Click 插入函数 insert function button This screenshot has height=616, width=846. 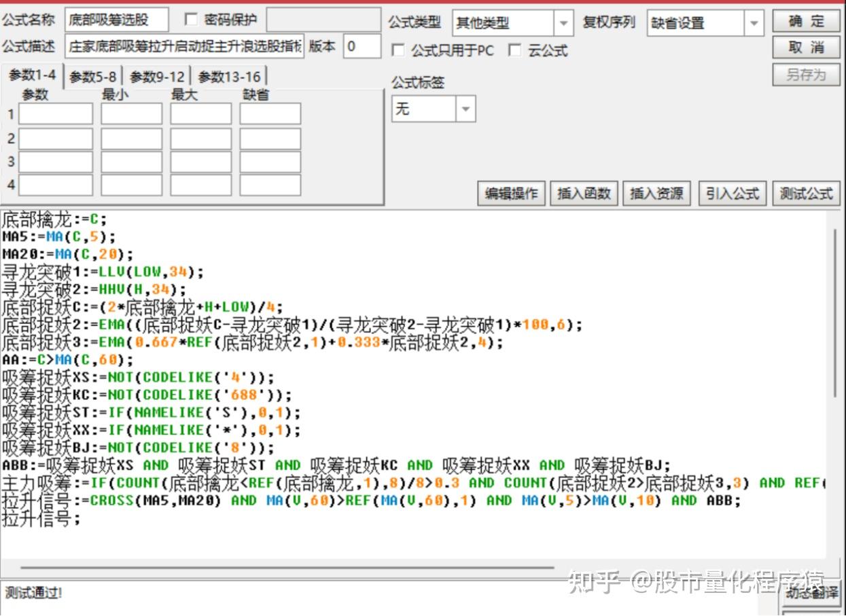click(x=584, y=194)
